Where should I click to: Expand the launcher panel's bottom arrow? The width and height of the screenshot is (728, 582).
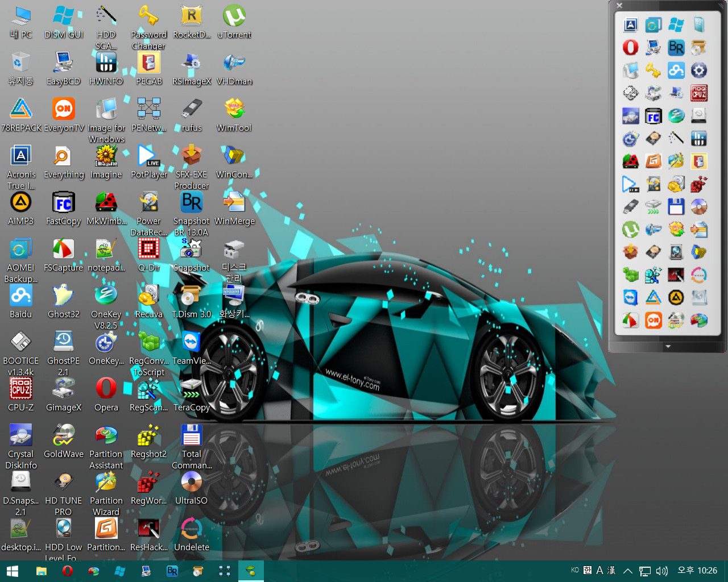[668, 346]
